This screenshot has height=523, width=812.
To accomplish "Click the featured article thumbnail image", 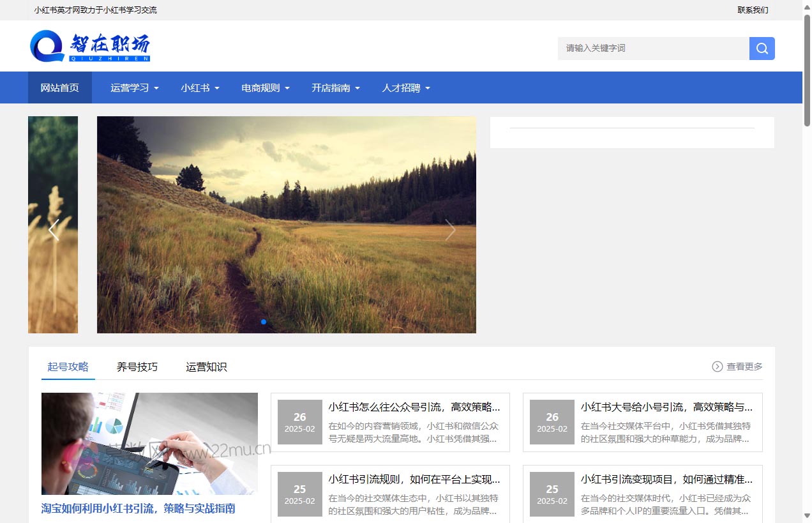I will pos(149,443).
